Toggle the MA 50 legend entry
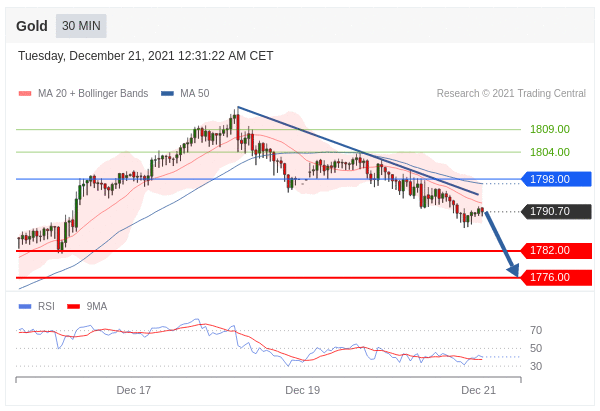This screenshot has width=600, height=411. (186, 94)
